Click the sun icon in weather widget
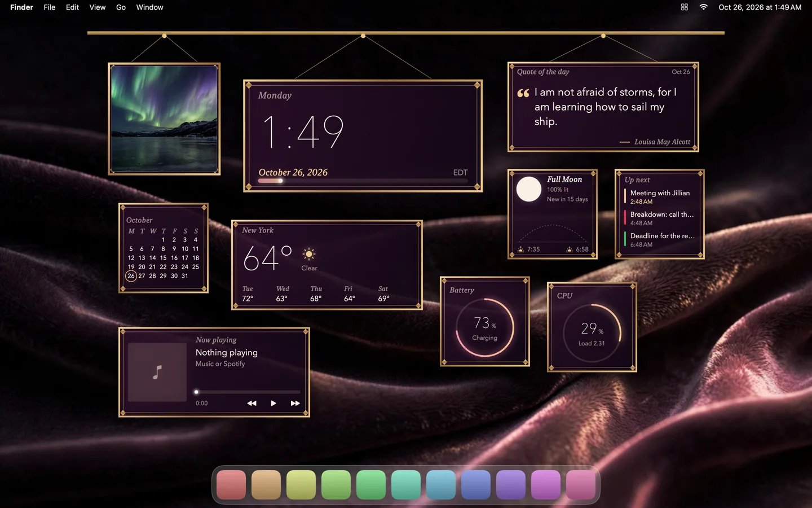Image resolution: width=812 pixels, height=508 pixels. 308,254
